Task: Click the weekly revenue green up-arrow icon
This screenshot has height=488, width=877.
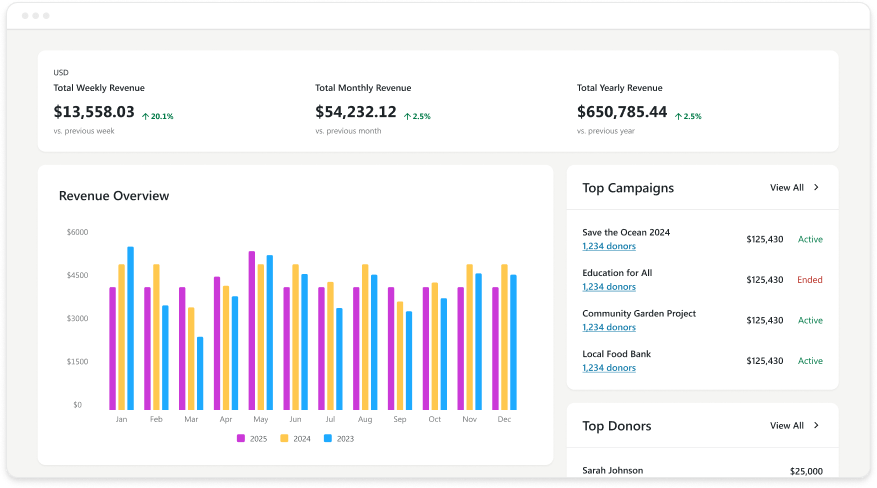Action: pyautogui.click(x=145, y=116)
